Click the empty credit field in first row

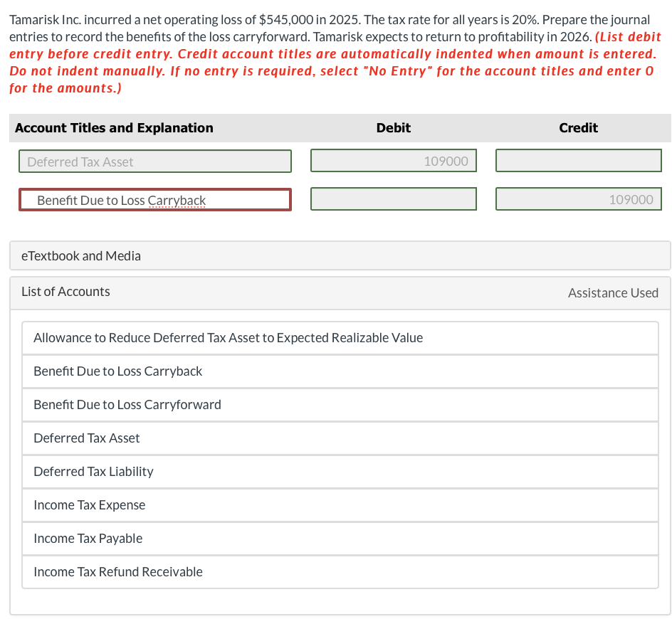coord(578,160)
